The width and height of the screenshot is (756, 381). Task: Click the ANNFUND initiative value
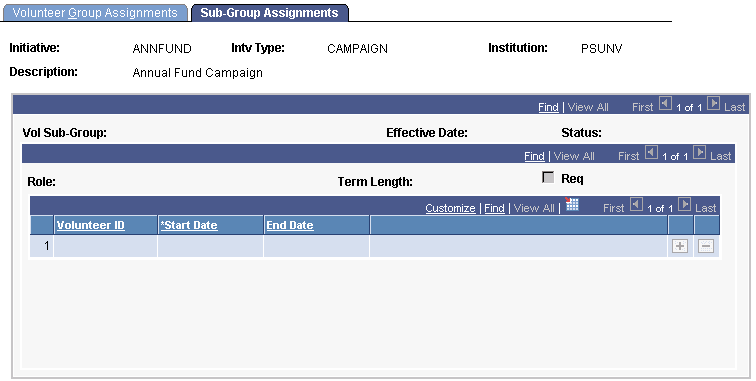(x=162, y=49)
